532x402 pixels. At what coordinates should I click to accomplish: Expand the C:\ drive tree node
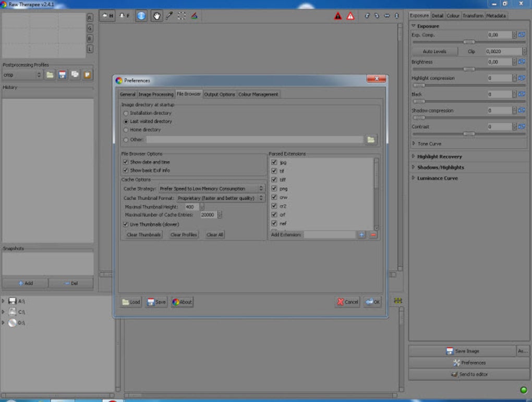(3, 312)
